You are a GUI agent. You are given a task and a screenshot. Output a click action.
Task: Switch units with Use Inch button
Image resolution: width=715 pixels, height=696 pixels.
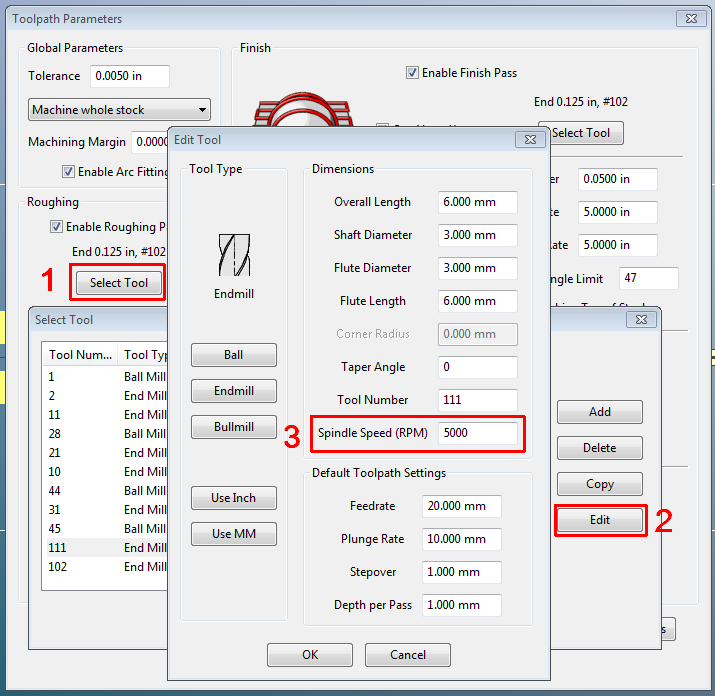click(233, 498)
